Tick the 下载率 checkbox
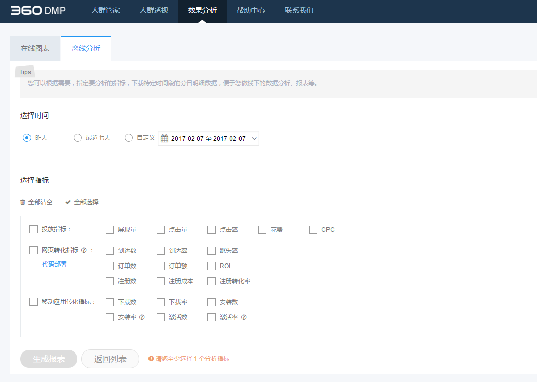 tap(161, 302)
